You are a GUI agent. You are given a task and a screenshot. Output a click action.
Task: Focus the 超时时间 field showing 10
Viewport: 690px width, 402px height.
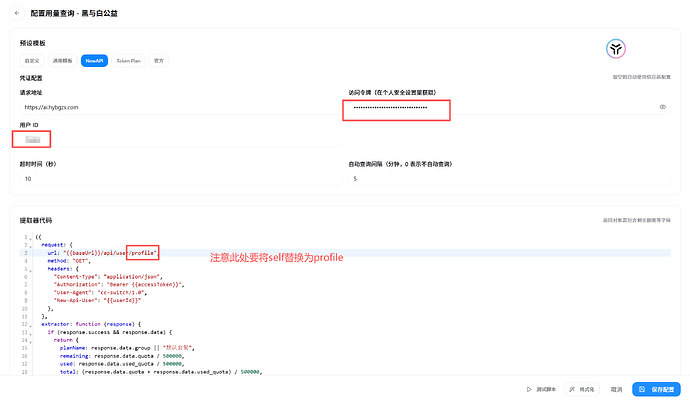point(181,179)
